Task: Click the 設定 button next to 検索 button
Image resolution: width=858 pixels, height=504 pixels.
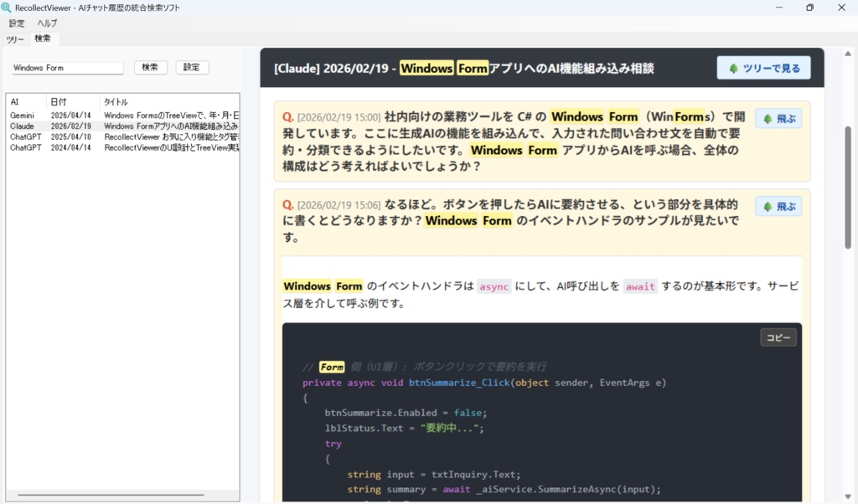Action: 192,67
